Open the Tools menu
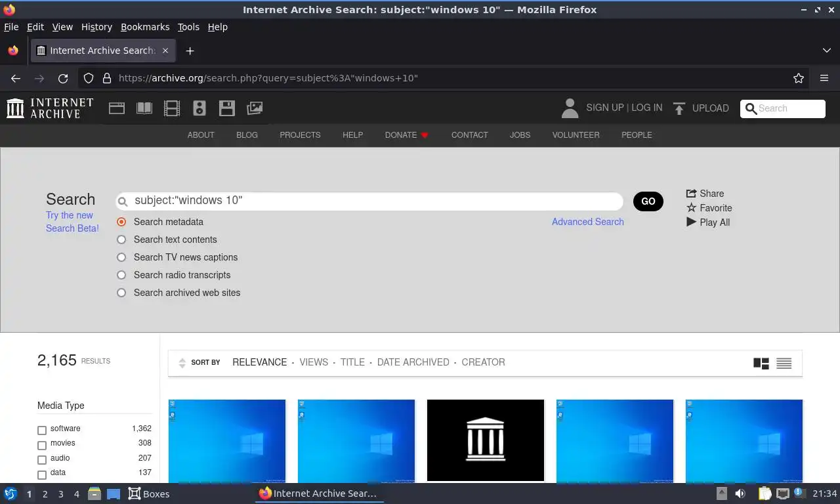 (188, 27)
